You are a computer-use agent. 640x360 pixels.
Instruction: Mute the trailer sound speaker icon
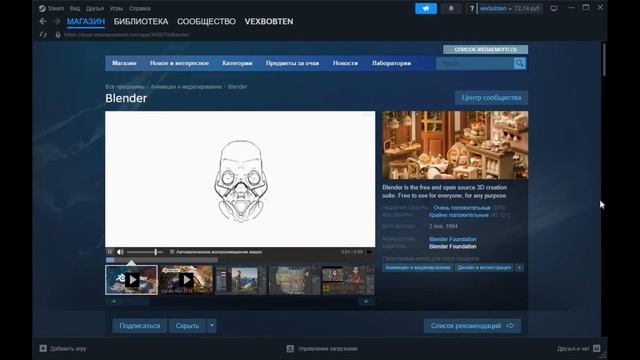click(x=120, y=252)
